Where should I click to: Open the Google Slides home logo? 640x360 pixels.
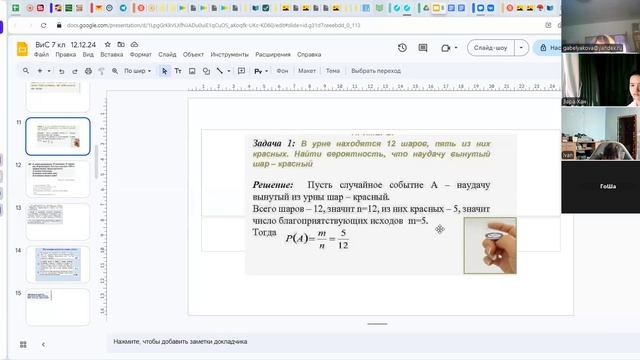click(22, 49)
